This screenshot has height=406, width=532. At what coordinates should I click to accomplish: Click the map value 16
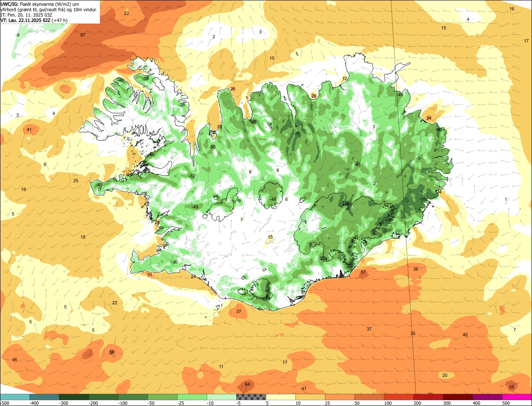(512, 9)
